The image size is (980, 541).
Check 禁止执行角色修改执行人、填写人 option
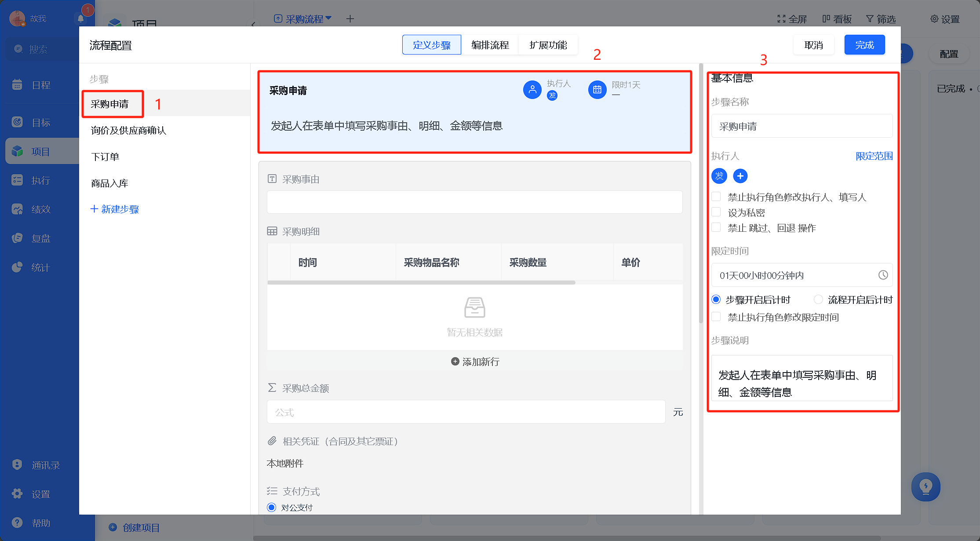[716, 197]
